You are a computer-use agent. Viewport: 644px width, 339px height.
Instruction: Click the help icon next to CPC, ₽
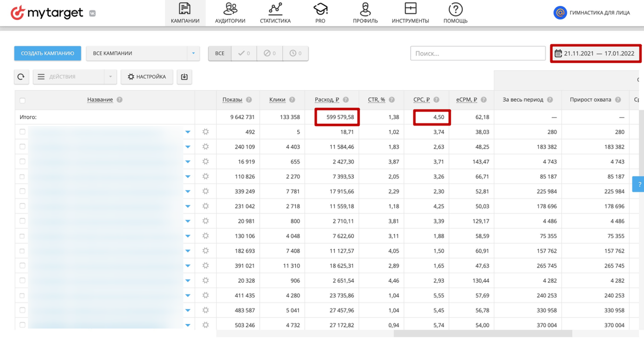(x=436, y=100)
